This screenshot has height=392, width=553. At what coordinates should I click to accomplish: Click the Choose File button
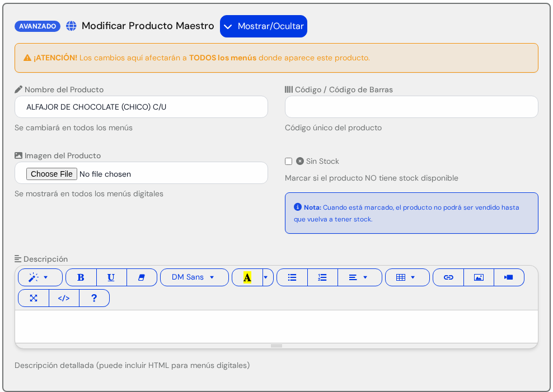click(51, 174)
